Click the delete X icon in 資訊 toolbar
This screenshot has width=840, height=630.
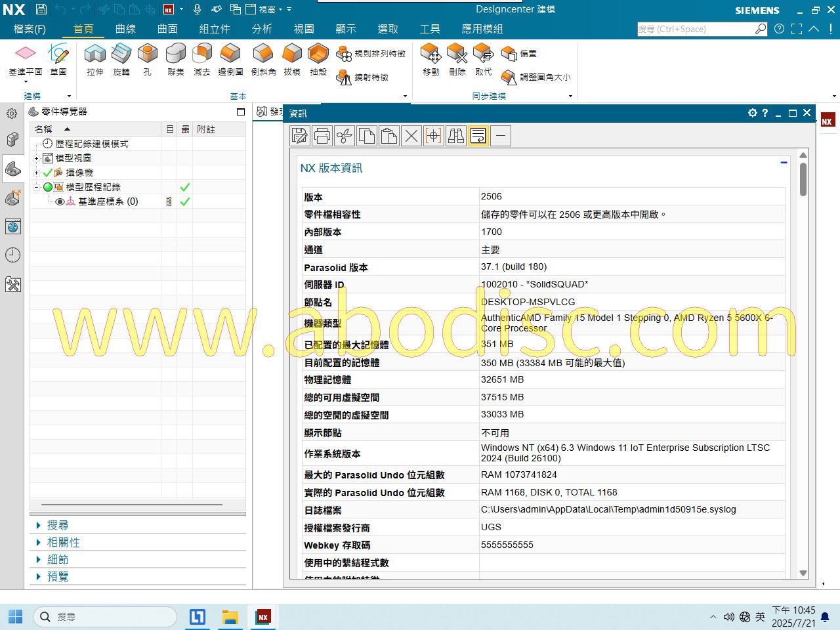411,136
